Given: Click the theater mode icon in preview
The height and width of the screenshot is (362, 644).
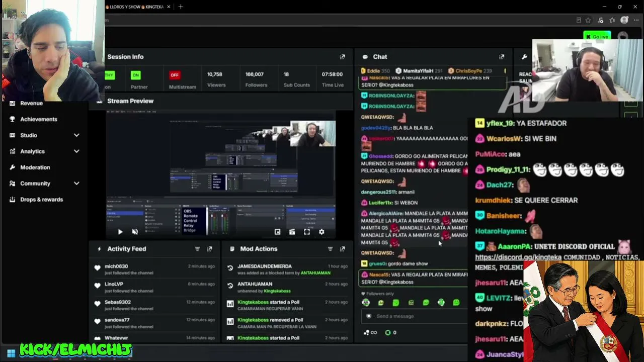Looking at the screenshot, I should click(292, 232).
